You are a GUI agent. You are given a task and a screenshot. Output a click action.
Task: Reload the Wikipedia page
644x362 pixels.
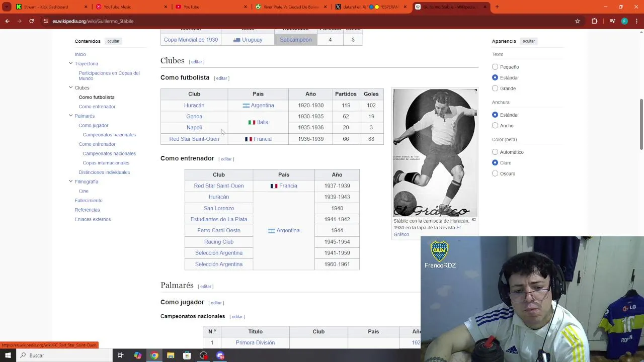[31, 21]
